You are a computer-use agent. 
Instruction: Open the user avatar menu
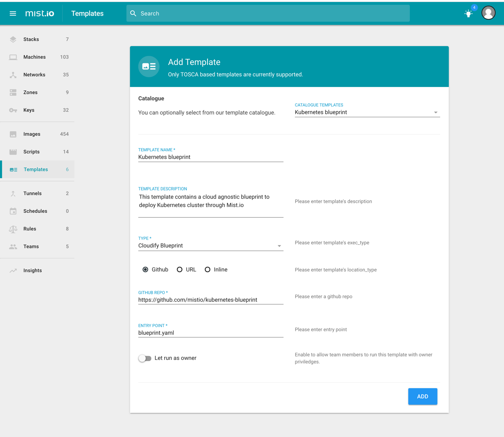pyautogui.click(x=488, y=13)
